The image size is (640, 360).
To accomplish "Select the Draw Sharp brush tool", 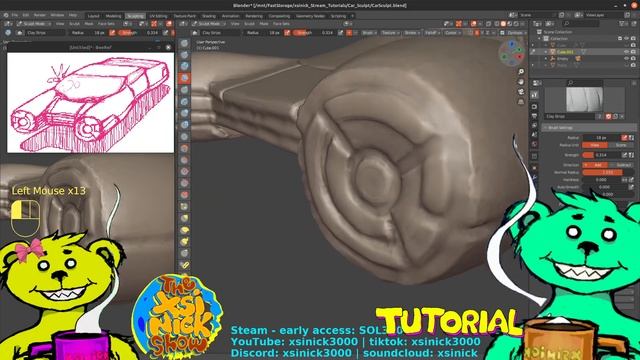I will coord(184,55).
